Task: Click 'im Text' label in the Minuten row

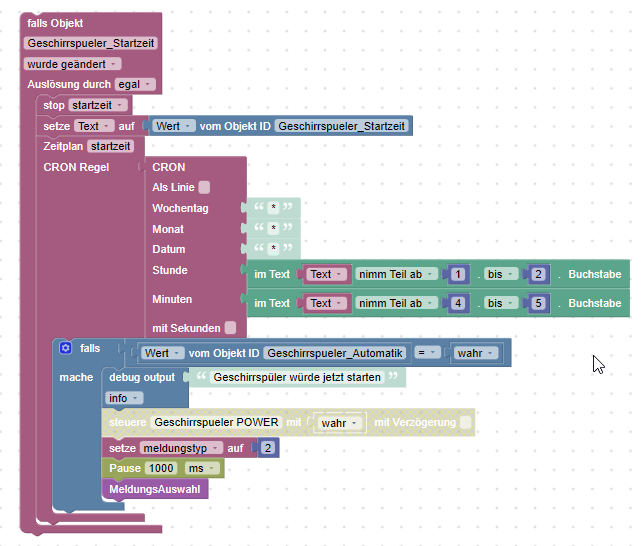Action: [x=272, y=303]
